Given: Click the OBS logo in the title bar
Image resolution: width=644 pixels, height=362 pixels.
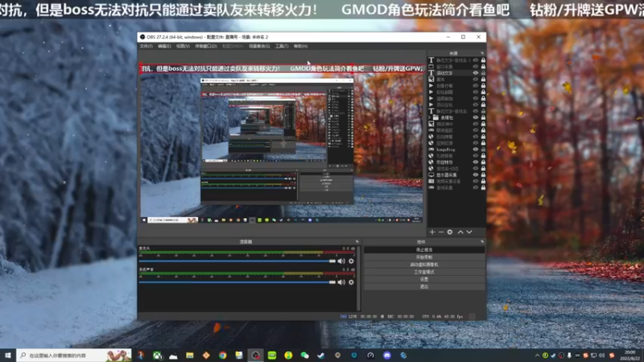Looking at the screenshot, I should tap(142, 37).
